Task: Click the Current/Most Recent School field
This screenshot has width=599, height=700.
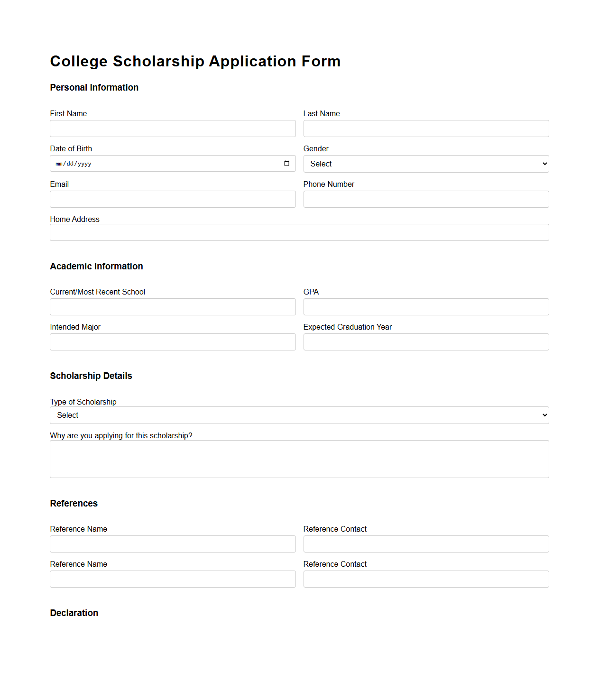Action: [x=173, y=307]
